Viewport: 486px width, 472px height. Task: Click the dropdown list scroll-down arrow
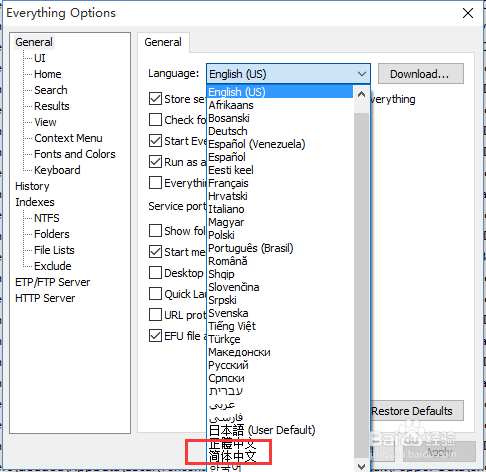pyautogui.click(x=361, y=466)
